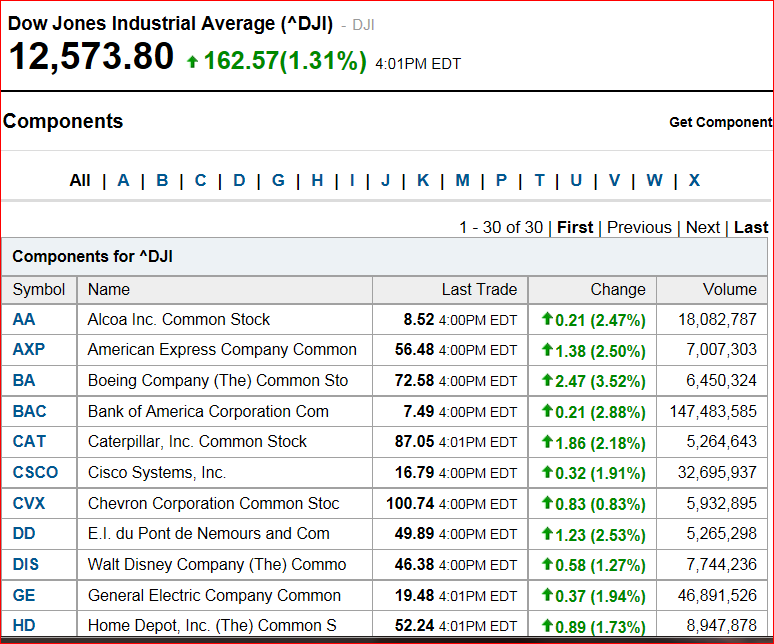Click the 12,573.80 index value
774x644 pixels.
(91, 56)
